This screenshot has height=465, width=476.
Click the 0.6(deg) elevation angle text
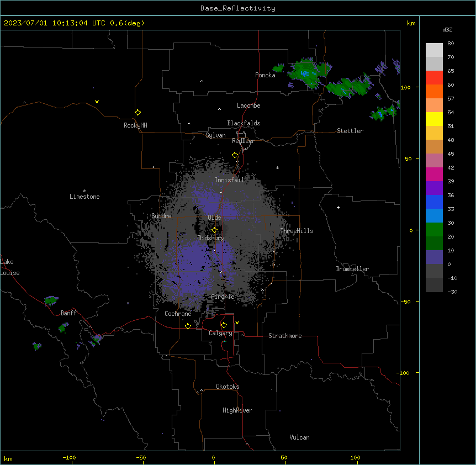click(127, 23)
